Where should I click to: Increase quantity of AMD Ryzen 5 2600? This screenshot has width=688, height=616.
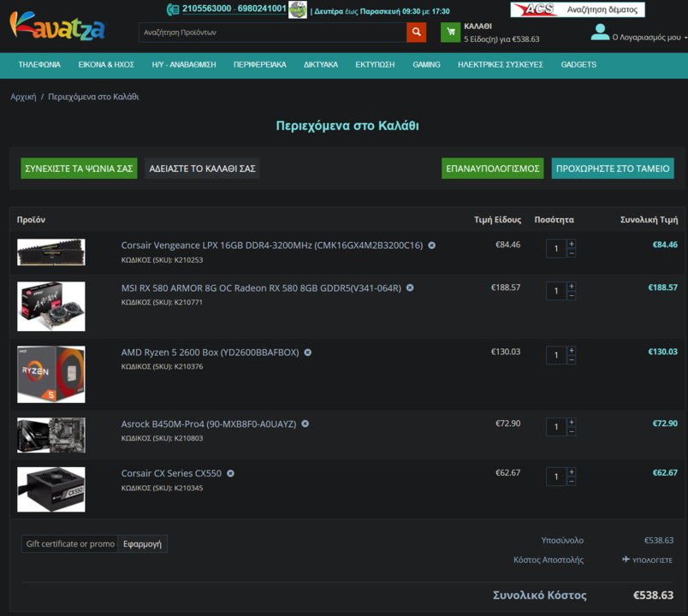[x=572, y=350]
